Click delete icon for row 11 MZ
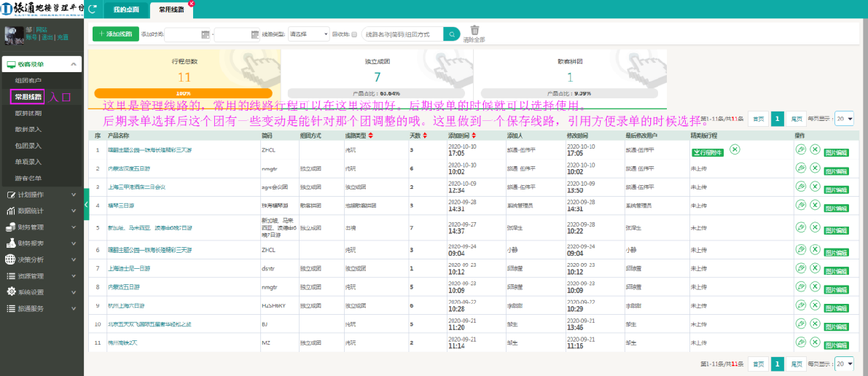The width and height of the screenshot is (868, 376). [814, 342]
